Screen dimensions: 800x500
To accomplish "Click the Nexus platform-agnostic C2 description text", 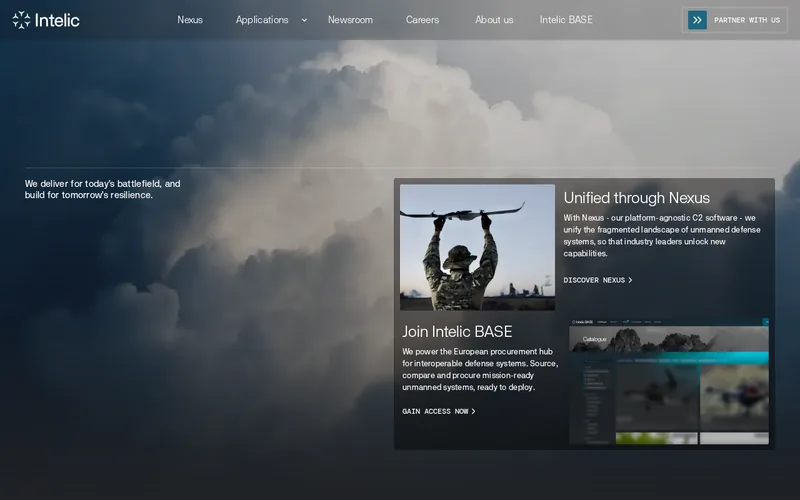I will (662, 235).
